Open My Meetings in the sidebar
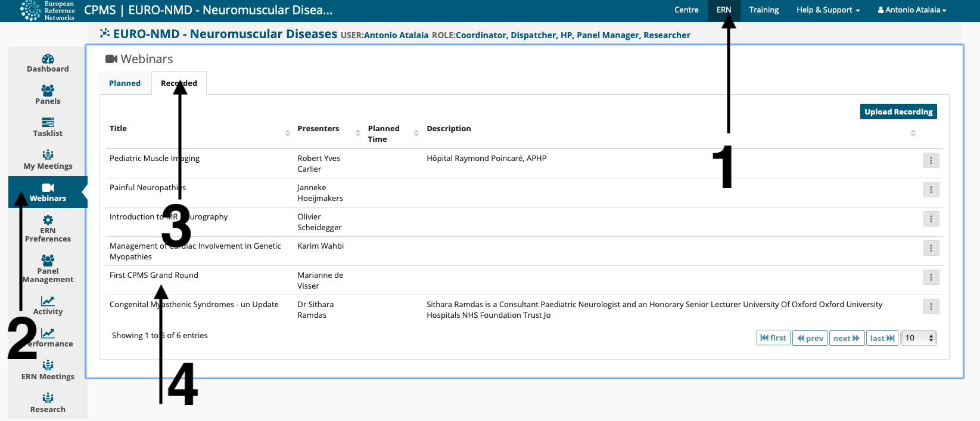This screenshot has height=421, width=980. coord(48,156)
